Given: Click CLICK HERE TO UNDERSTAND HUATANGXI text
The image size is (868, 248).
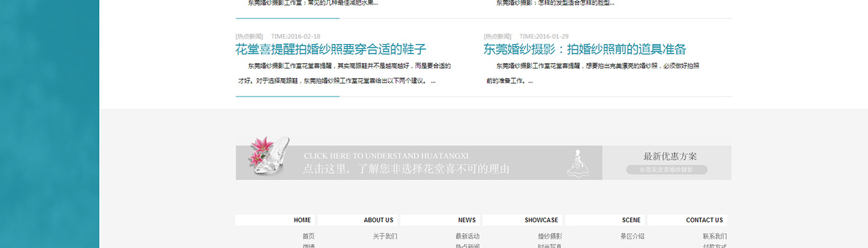Looking at the screenshot, I should pos(386,156).
